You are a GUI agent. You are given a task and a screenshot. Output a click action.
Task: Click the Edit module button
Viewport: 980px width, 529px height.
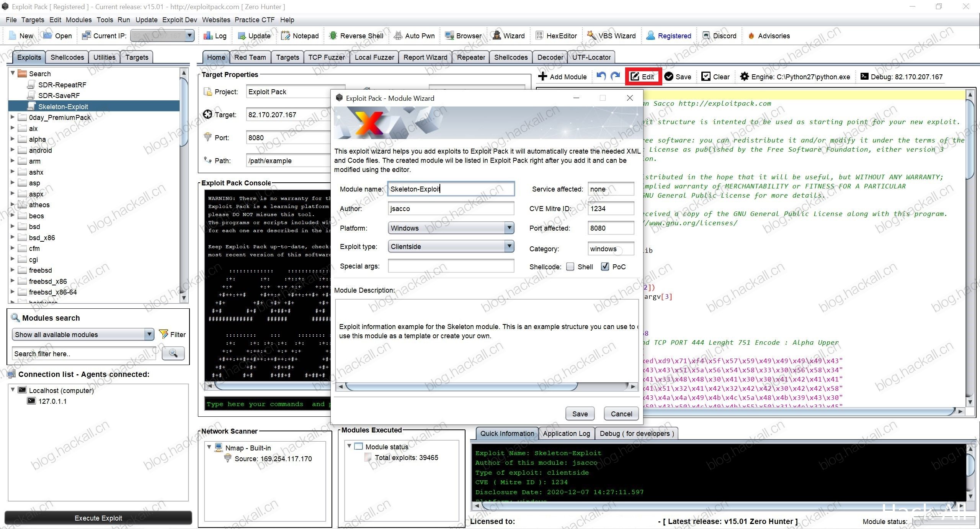click(643, 77)
